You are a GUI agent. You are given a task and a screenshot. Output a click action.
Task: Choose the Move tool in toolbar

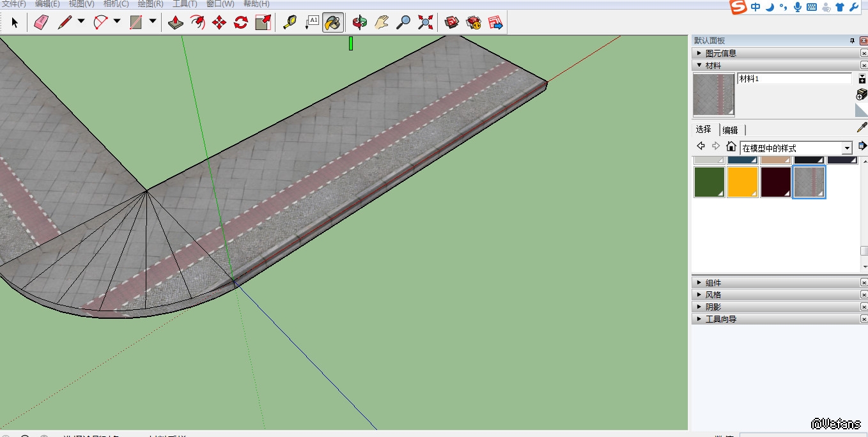point(219,23)
